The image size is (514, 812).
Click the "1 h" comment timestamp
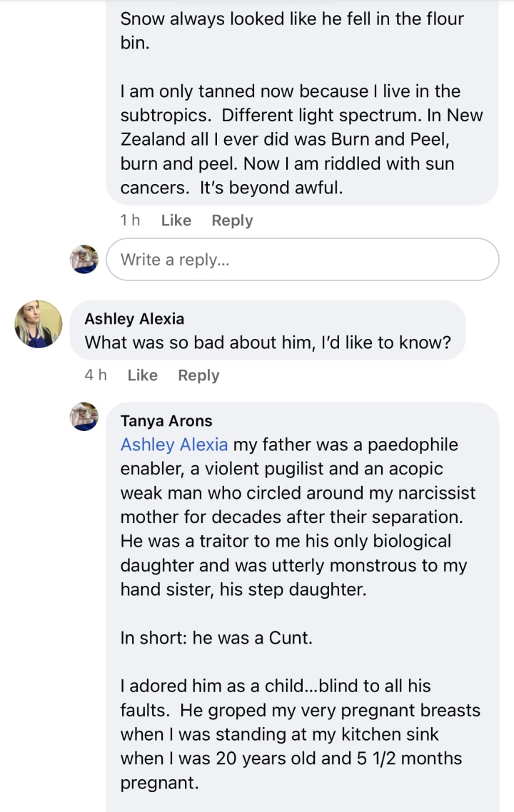coord(130,220)
